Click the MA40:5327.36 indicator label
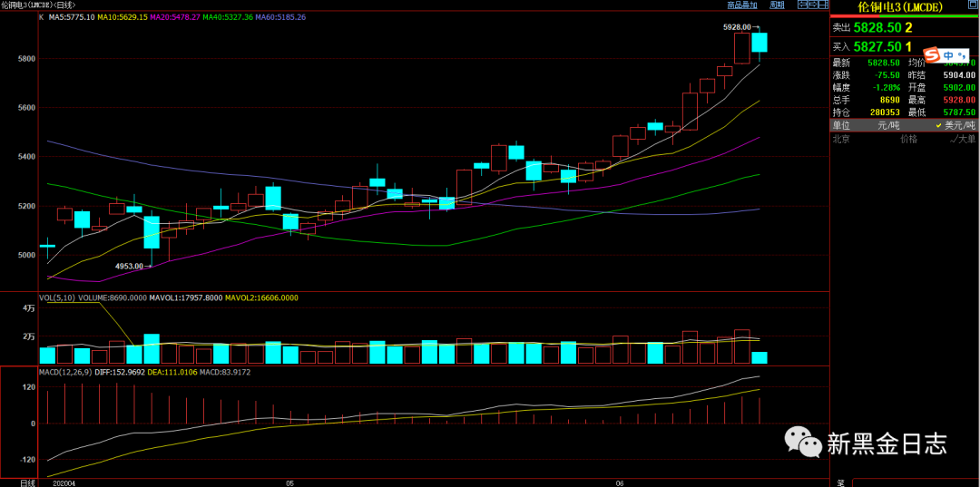The width and height of the screenshot is (980, 487). 228,17
